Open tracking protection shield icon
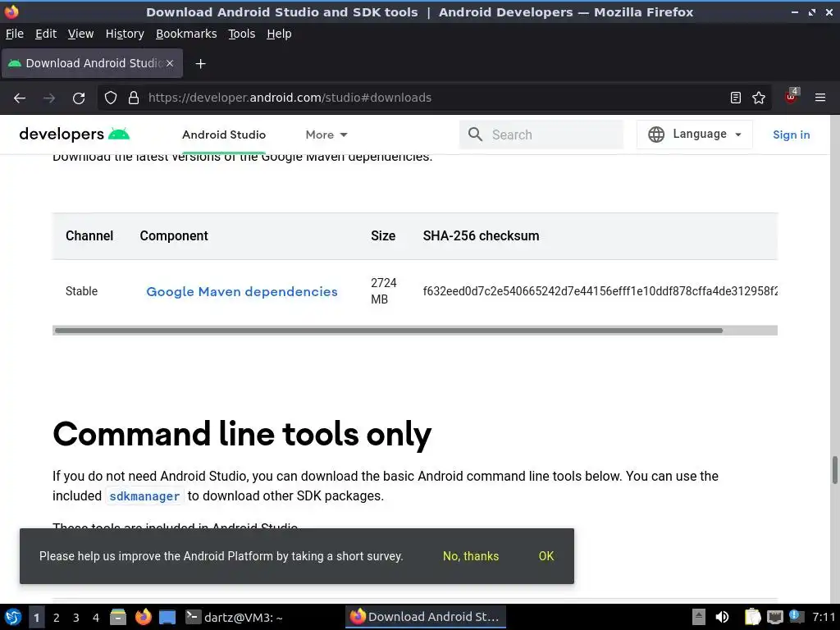This screenshot has height=630, width=840. 111,98
